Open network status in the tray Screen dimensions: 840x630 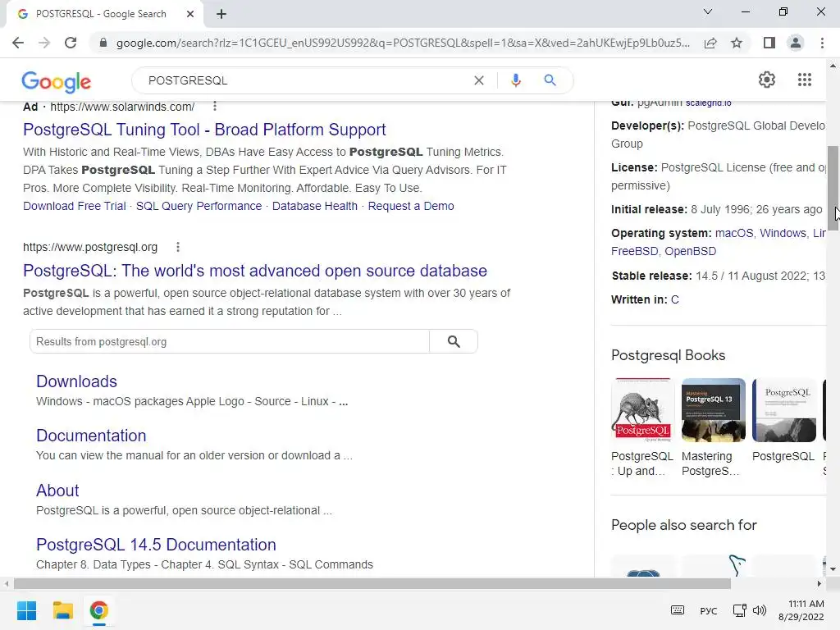(740, 610)
